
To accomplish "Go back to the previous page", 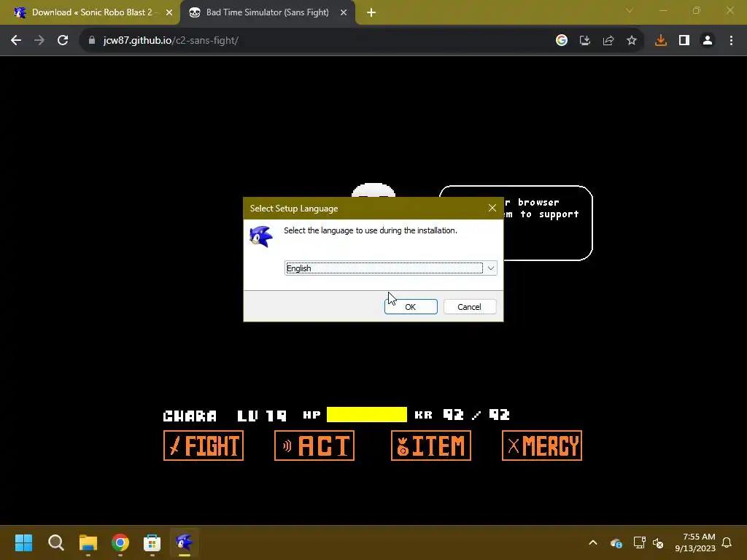I will point(16,41).
